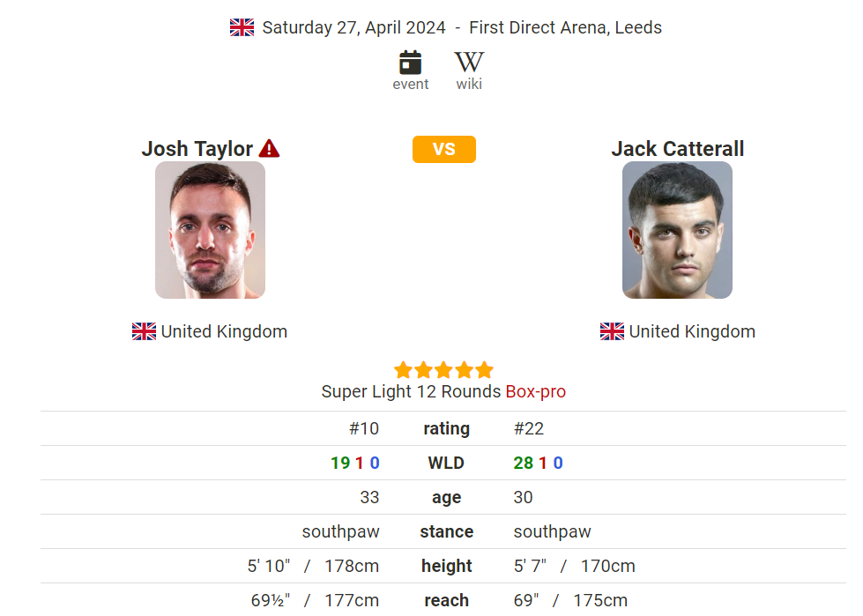Click the orange VS badge
The height and width of the screenshot is (616, 863).
pos(443,149)
